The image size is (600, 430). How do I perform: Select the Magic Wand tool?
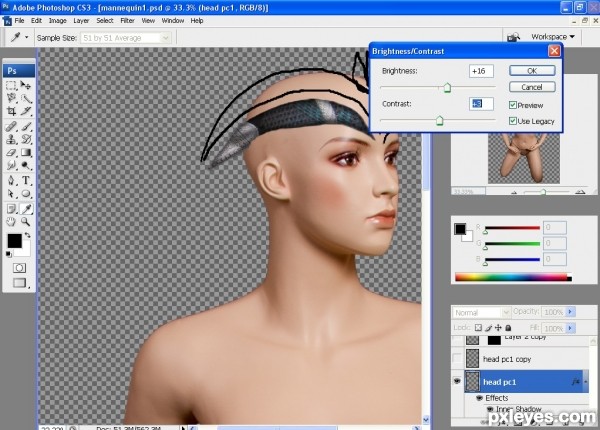(x=26, y=98)
